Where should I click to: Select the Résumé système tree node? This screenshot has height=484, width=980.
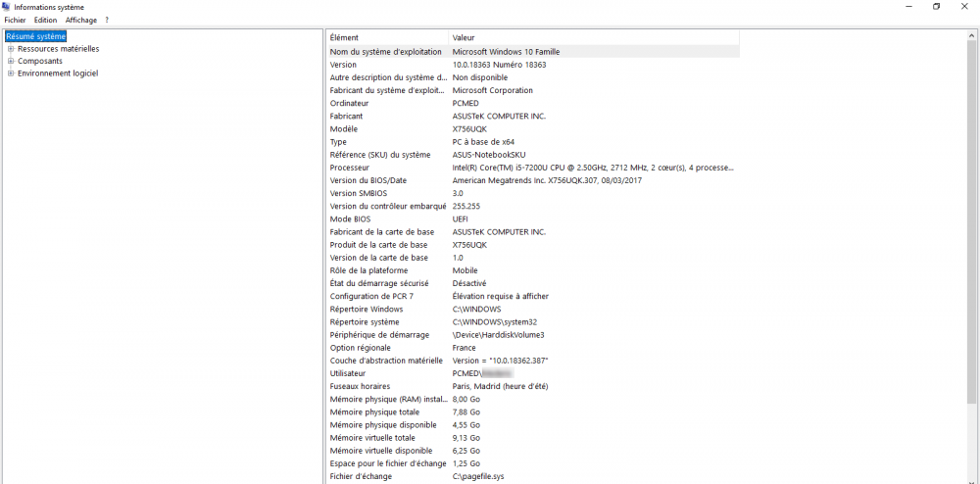pyautogui.click(x=35, y=37)
